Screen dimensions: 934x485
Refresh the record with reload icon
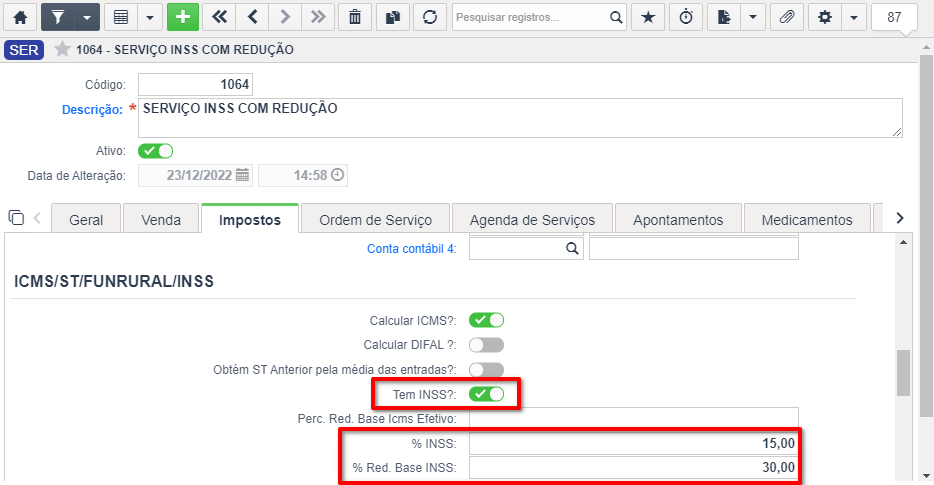(430, 17)
